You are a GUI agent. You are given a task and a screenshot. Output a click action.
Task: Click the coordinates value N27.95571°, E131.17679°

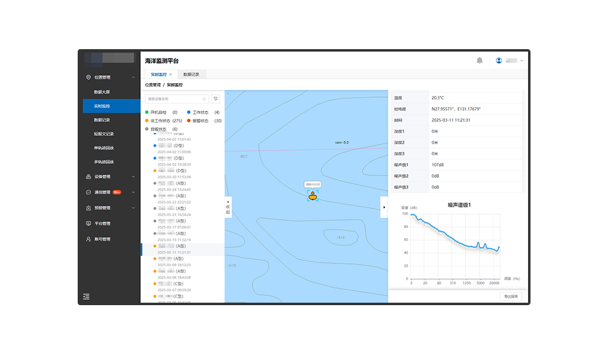[456, 109]
